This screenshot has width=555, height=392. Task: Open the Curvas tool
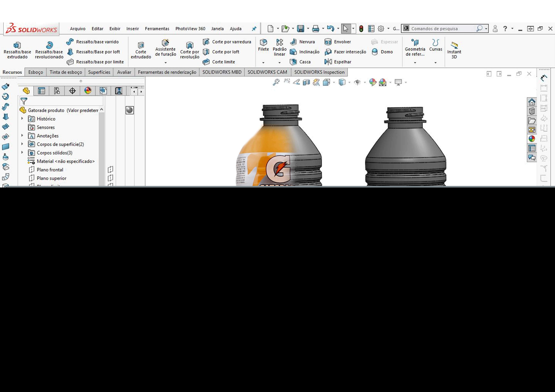pyautogui.click(x=436, y=45)
